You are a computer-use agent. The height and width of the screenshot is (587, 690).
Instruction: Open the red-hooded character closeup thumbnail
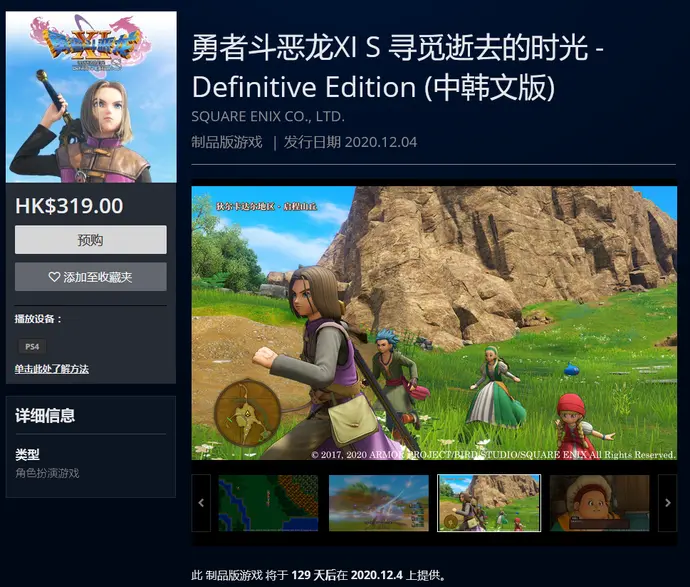tap(600, 503)
